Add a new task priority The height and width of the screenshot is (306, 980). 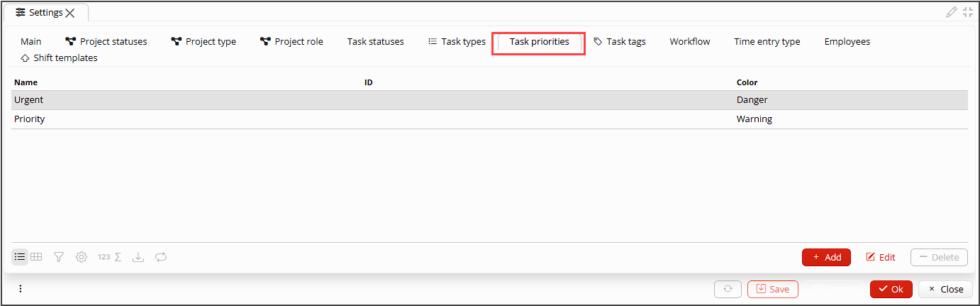[826, 257]
